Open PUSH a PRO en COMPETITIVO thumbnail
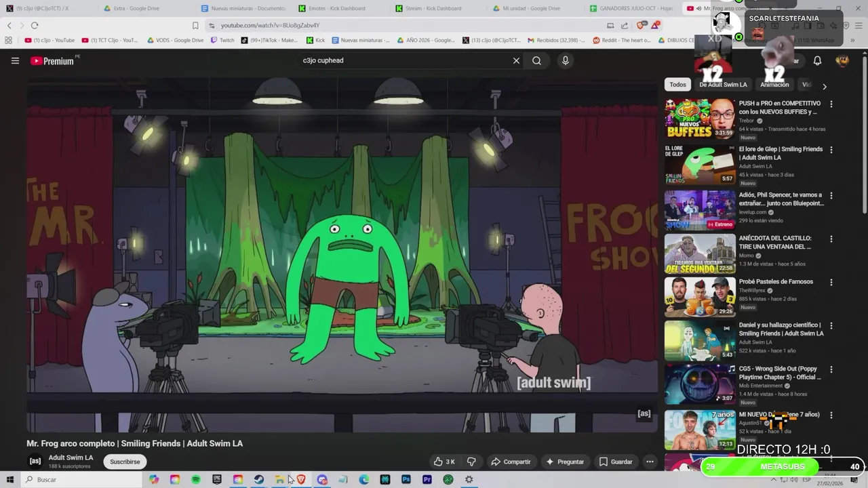 click(700, 119)
